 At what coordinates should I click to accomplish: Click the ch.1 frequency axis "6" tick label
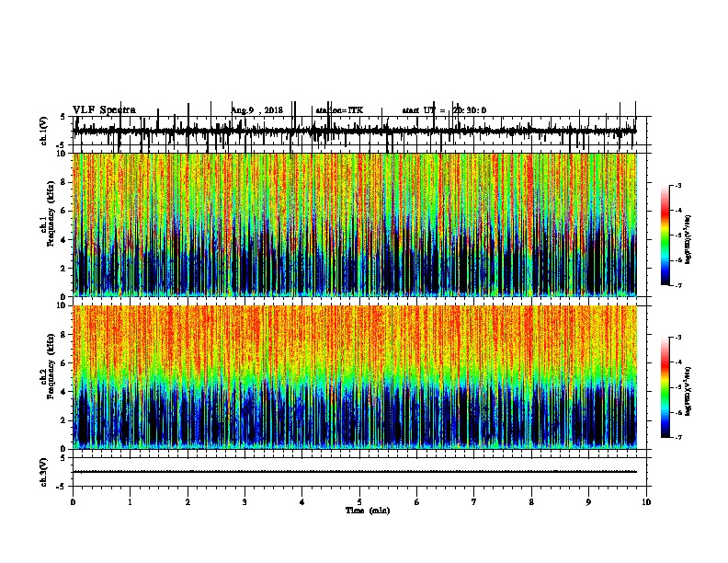click(63, 212)
